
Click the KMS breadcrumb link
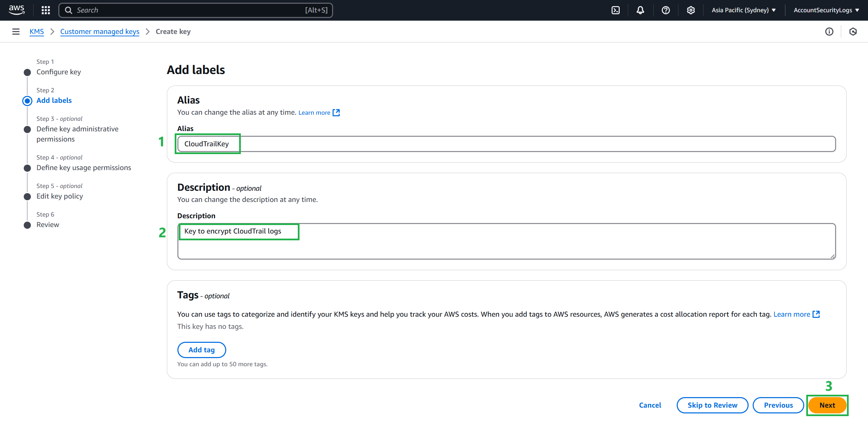coord(37,32)
